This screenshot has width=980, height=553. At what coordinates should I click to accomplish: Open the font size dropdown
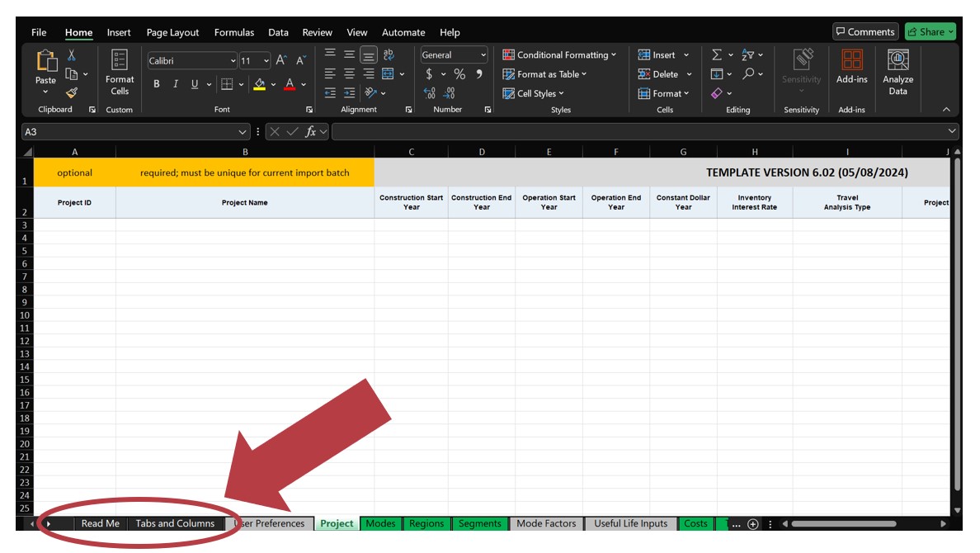pyautogui.click(x=266, y=60)
